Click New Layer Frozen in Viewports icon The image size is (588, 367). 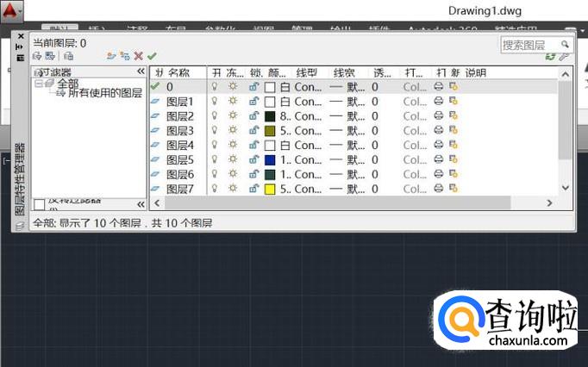tap(125, 56)
